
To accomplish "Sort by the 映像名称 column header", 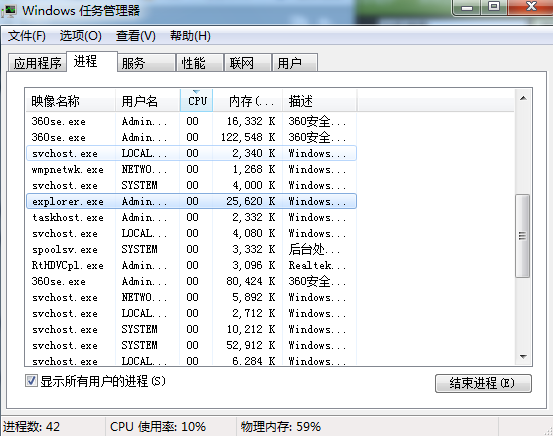I will click(71, 101).
